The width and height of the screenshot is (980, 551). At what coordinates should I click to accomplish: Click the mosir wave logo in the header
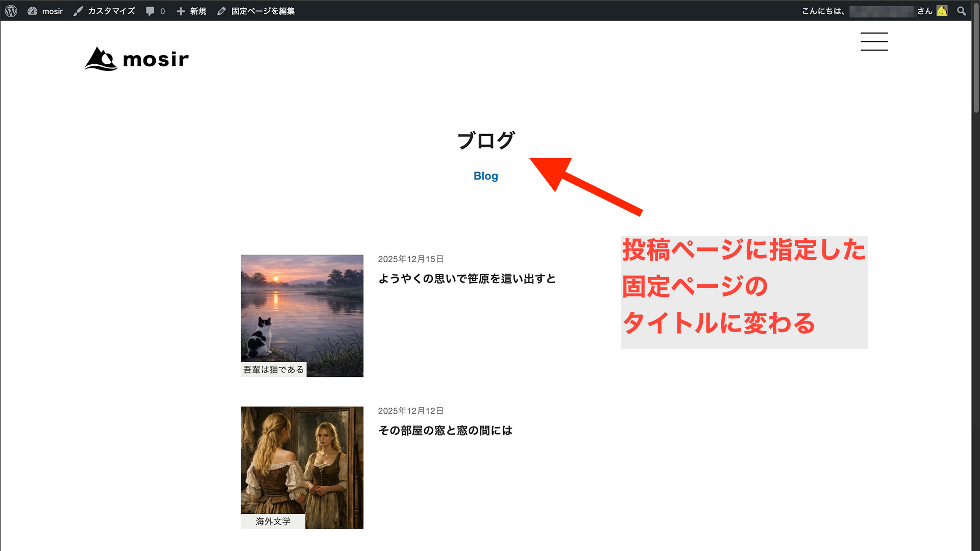[x=100, y=58]
